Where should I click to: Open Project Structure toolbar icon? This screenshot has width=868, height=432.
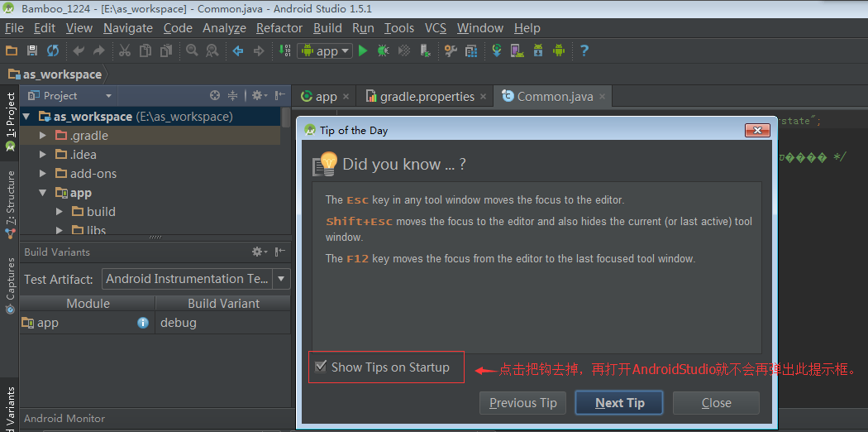click(471, 51)
